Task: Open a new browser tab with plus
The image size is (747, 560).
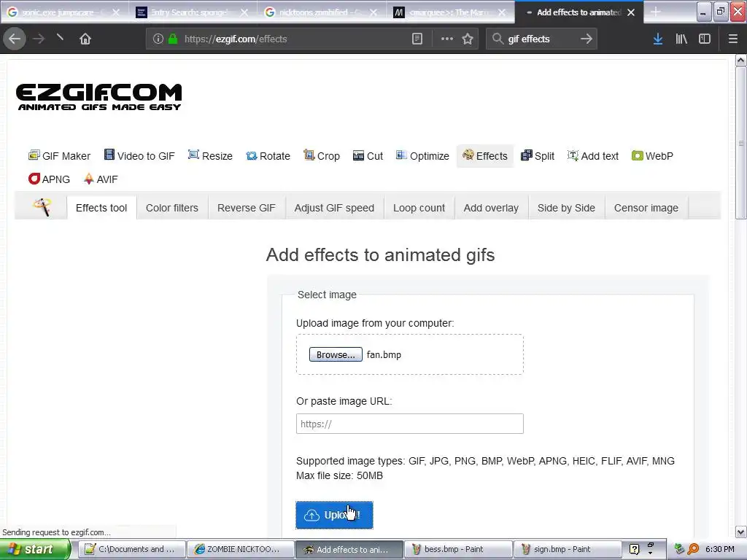Action: click(656, 12)
